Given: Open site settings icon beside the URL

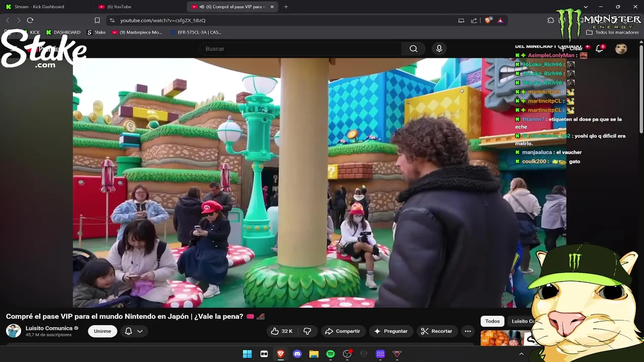Looking at the screenshot, I should click(112, 21).
